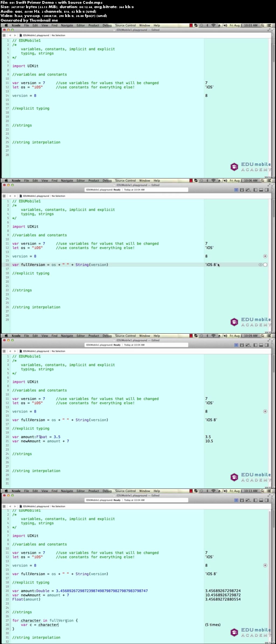Open the Assistant editor in the 10:09 AM frame
Viewport: 276px width, 644px height.
242,345
